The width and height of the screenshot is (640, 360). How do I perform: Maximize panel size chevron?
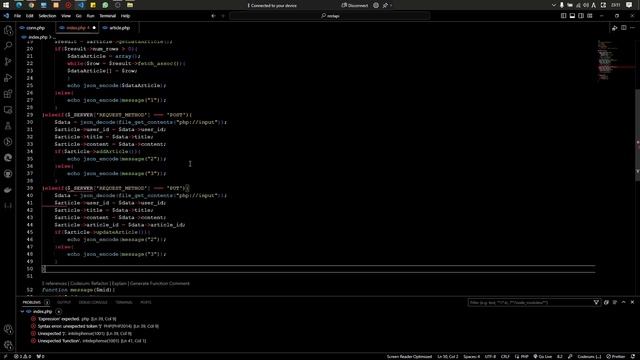click(624, 302)
